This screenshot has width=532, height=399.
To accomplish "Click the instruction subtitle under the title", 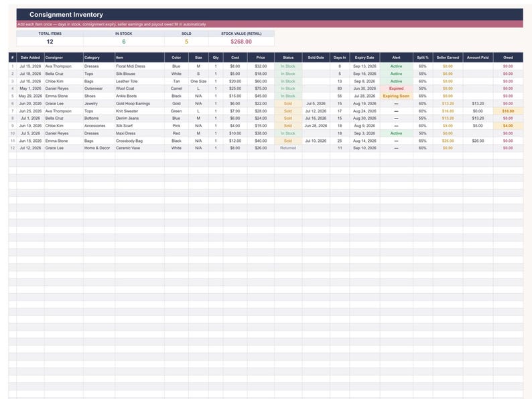I will coord(112,24).
